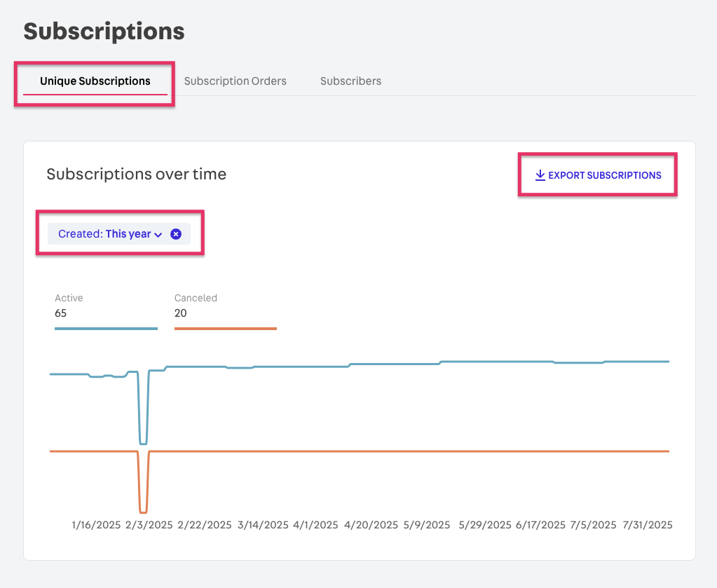Click the Export Subscriptions link text
Image resolution: width=717 pixels, height=588 pixels.
604,175
